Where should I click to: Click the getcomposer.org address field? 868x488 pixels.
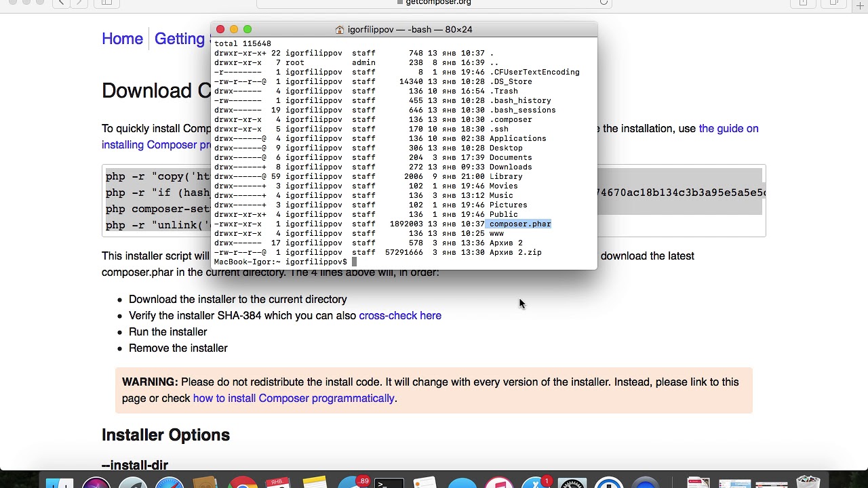434,3
